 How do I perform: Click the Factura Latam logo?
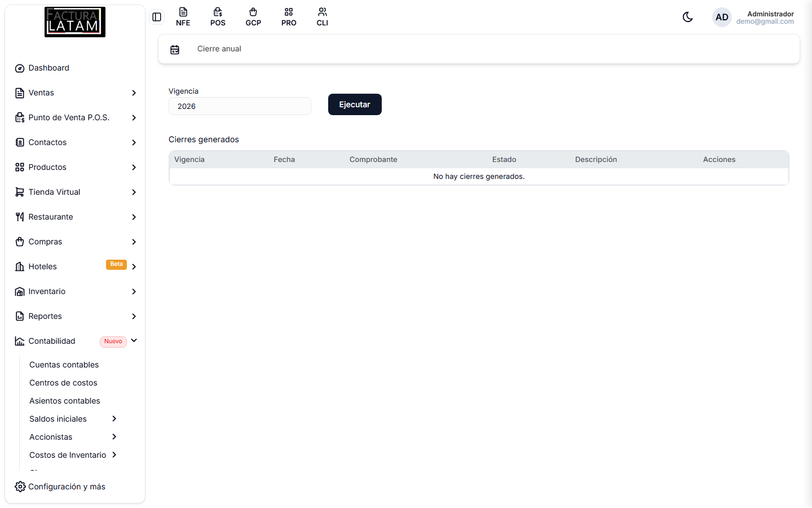click(75, 22)
